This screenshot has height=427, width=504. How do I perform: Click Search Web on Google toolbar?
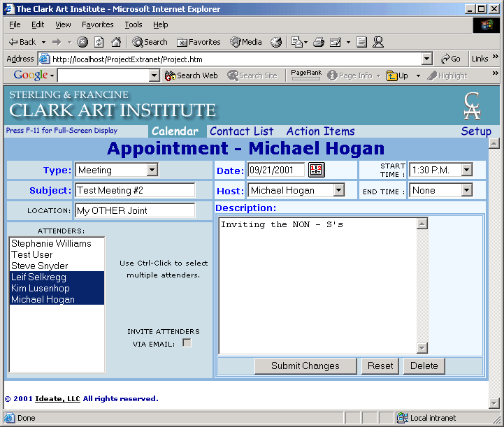(x=192, y=75)
